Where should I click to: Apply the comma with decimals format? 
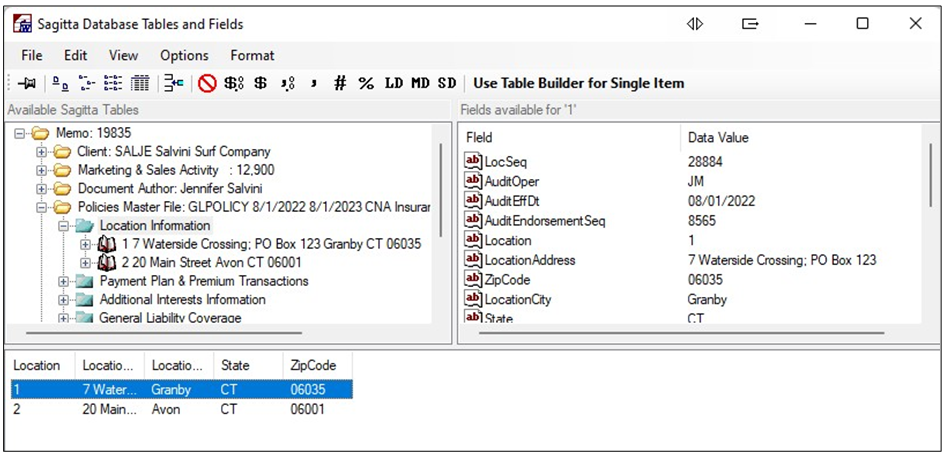[x=288, y=84]
